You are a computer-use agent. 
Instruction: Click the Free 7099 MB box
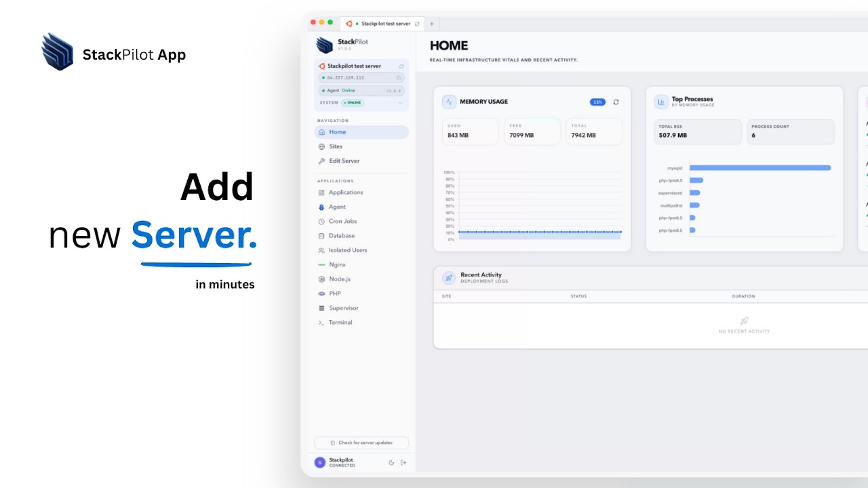click(532, 131)
